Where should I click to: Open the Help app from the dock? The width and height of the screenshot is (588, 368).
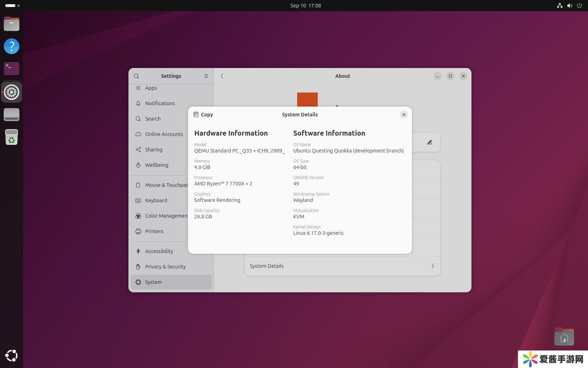12,46
